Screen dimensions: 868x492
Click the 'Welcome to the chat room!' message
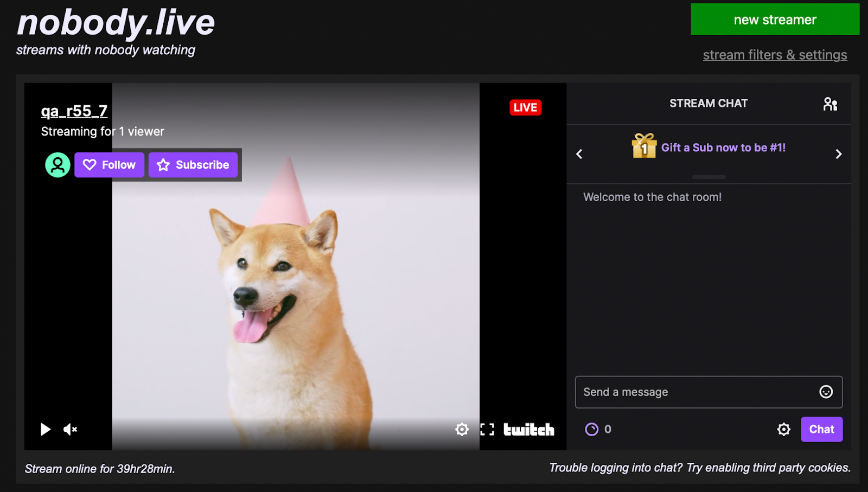653,197
